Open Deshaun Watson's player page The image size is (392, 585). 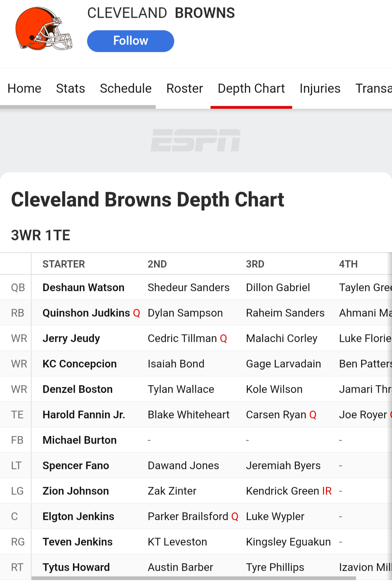(83, 287)
